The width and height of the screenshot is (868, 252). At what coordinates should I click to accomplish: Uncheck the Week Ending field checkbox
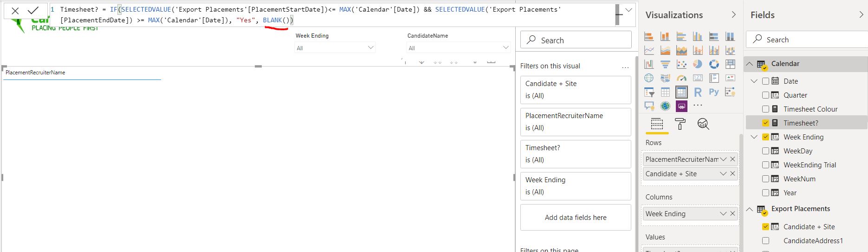tap(765, 137)
